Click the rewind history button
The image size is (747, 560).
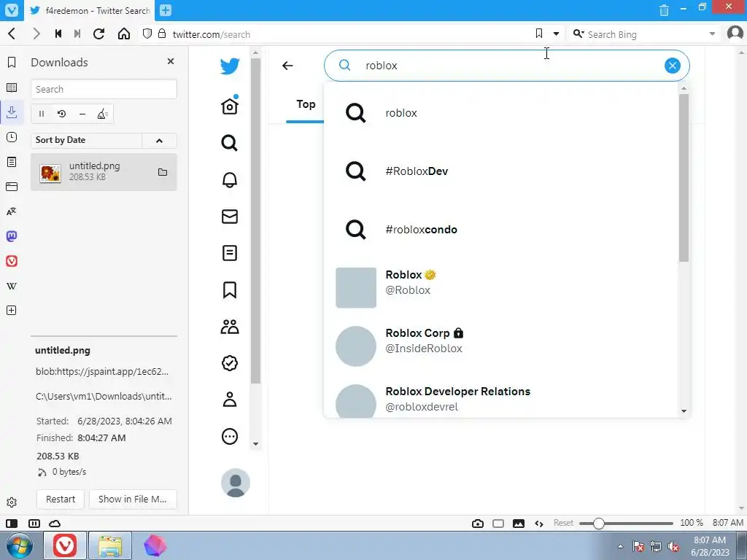pyautogui.click(x=58, y=34)
